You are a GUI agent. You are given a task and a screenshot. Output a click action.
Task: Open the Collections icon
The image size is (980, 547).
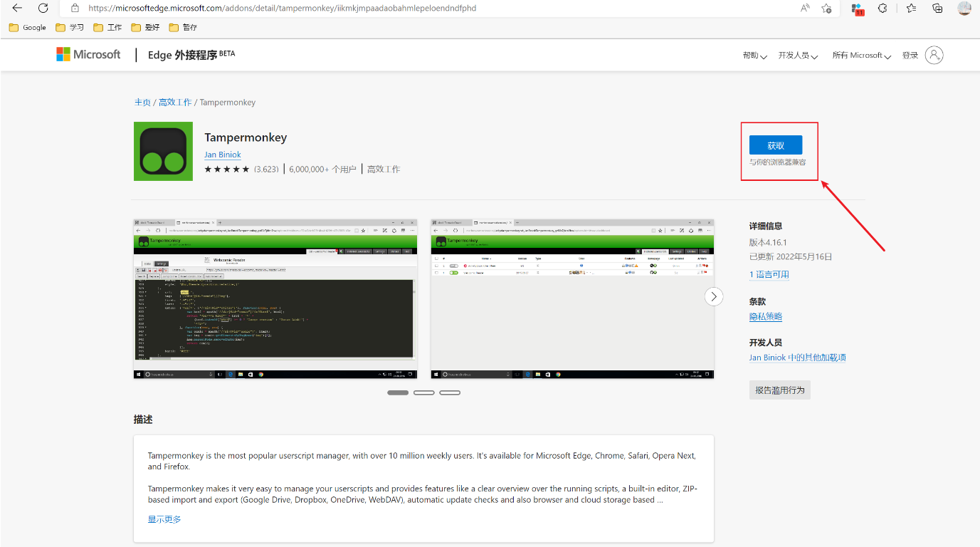point(937,8)
